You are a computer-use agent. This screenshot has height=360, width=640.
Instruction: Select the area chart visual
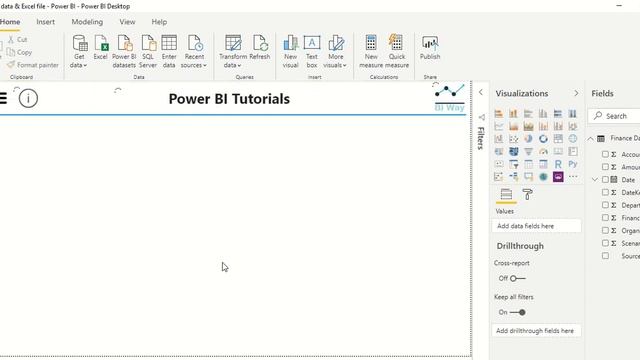[513, 126]
